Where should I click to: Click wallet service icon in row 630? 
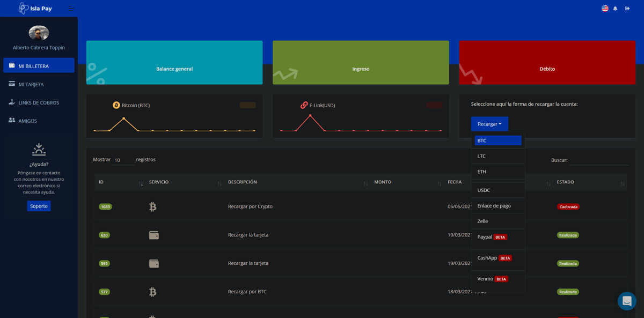[154, 235]
